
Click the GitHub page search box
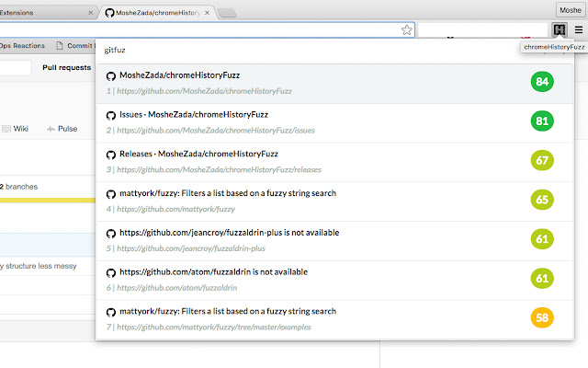[15, 68]
